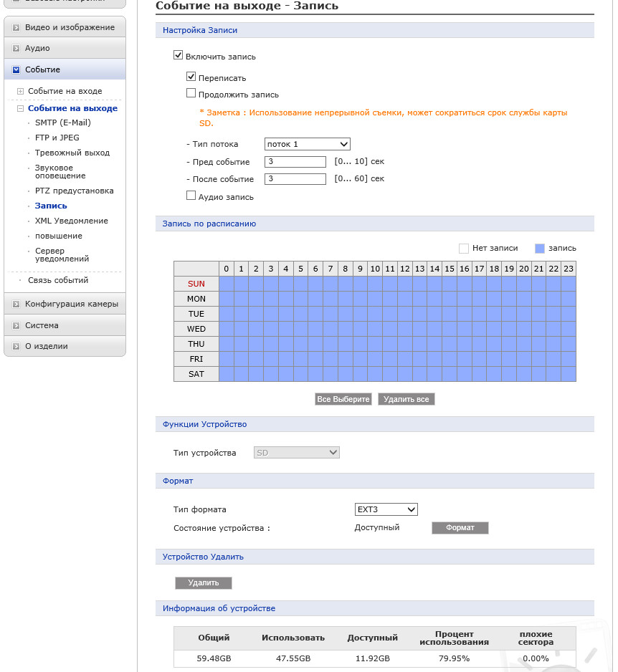
Task: Check the Продолжить запись checkbox
Action: (x=191, y=93)
